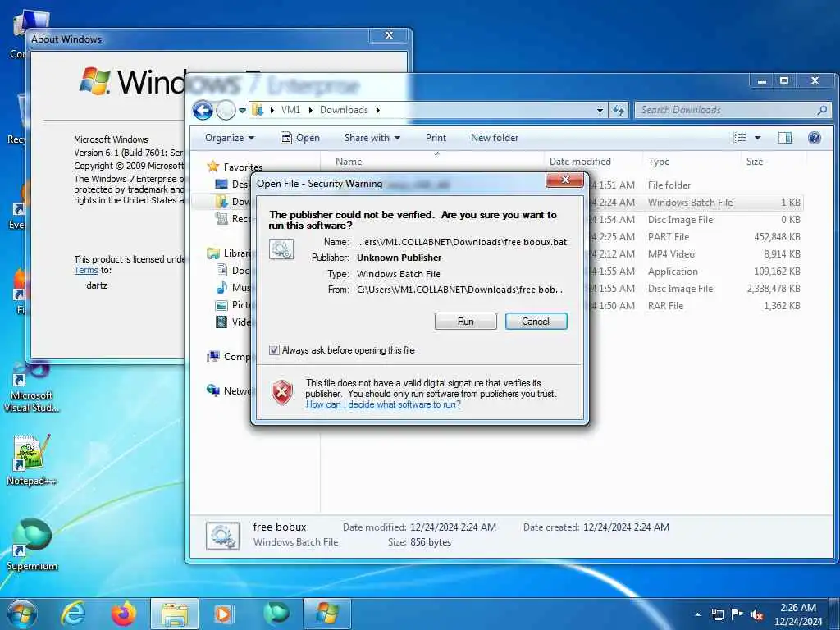
Task: Refresh the Downloads folder view
Action: pos(619,111)
